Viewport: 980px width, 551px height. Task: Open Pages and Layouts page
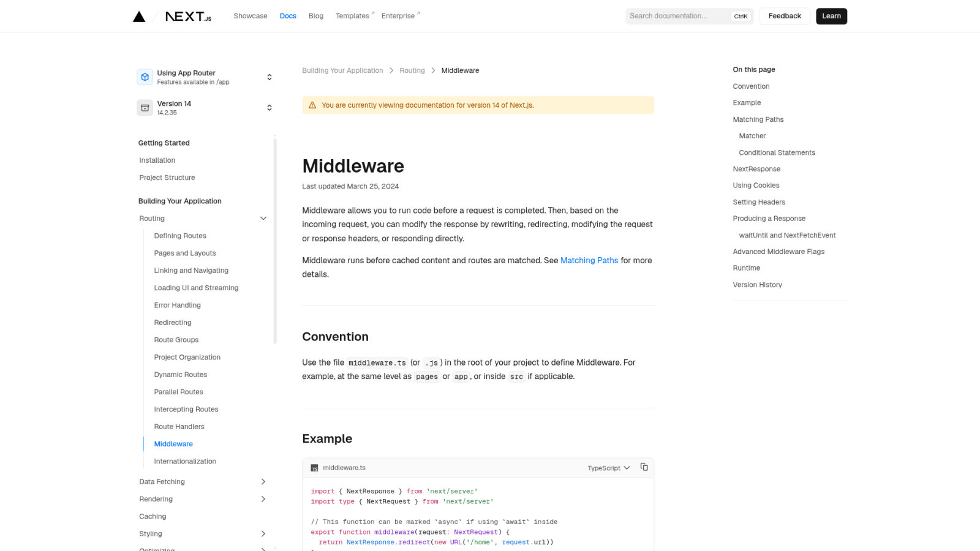185,253
